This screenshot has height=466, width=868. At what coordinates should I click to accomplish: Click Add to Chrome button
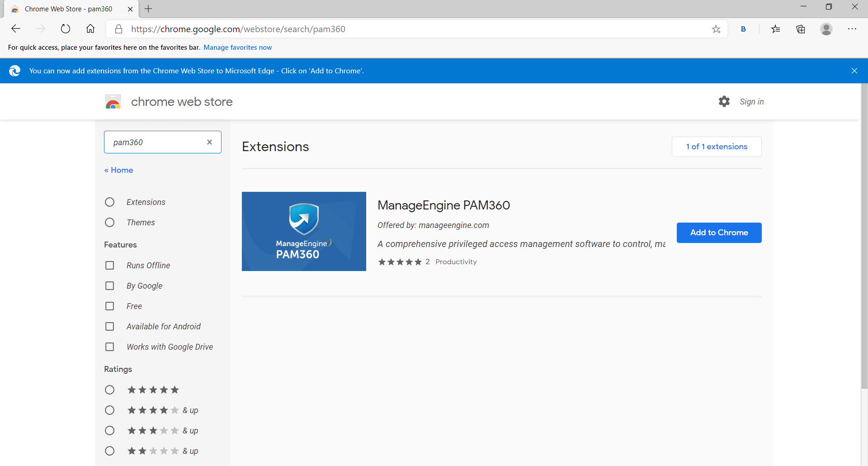coord(719,233)
